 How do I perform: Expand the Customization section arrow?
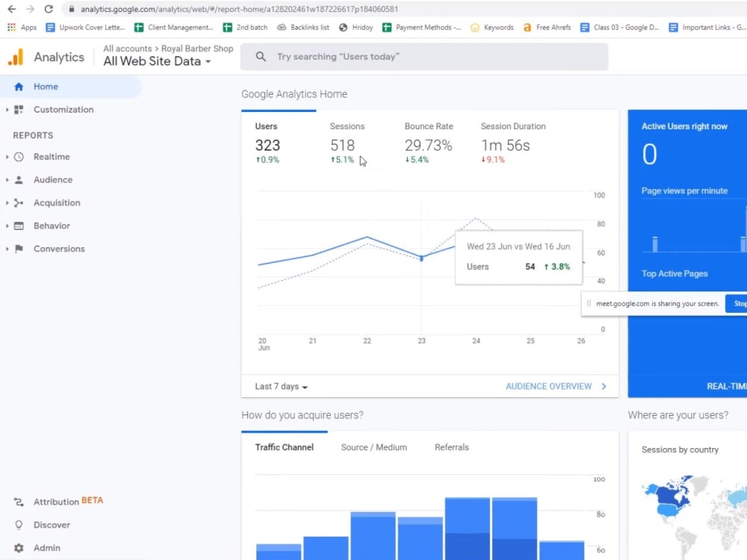tap(7, 110)
